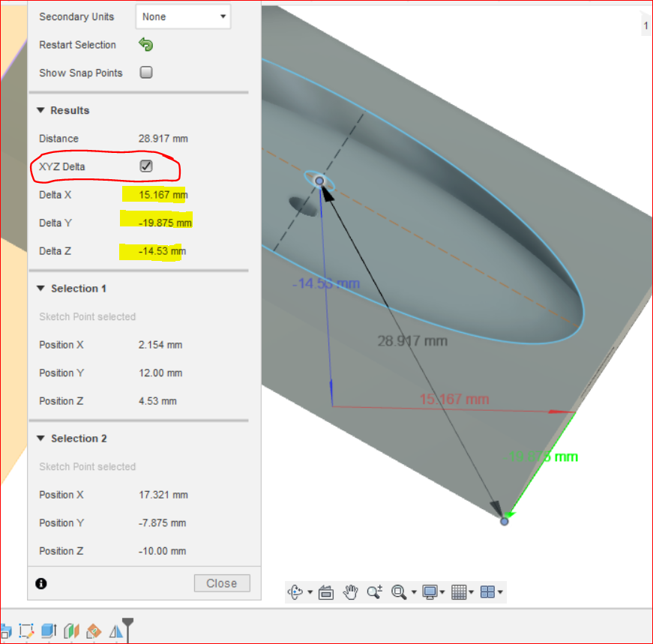Select the component feature in timeline

coord(5,631)
